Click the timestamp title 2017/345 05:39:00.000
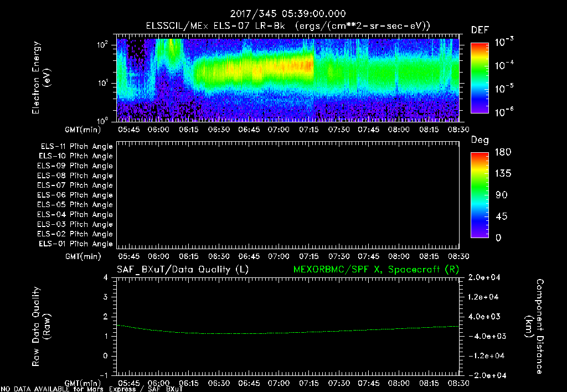Viewport: 567px width, 392px height. [288, 14]
